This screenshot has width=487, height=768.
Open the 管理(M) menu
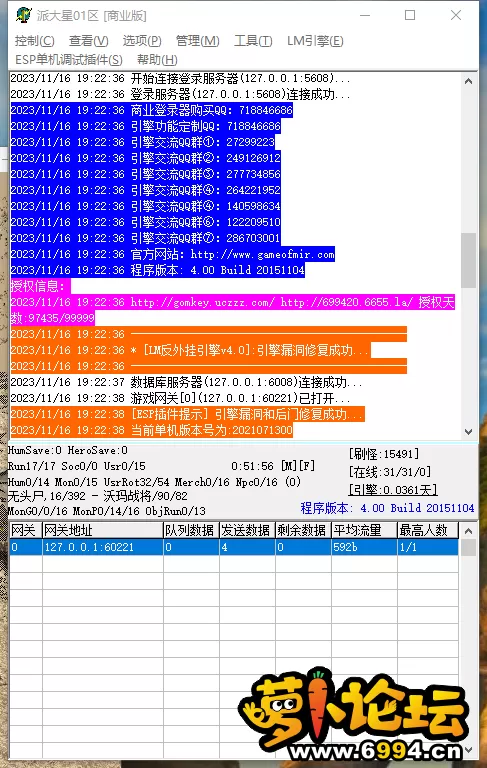click(x=197, y=41)
